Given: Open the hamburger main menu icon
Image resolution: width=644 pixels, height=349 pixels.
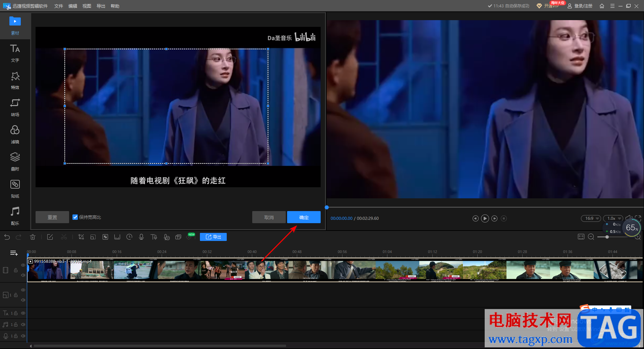Looking at the screenshot, I should point(612,6).
